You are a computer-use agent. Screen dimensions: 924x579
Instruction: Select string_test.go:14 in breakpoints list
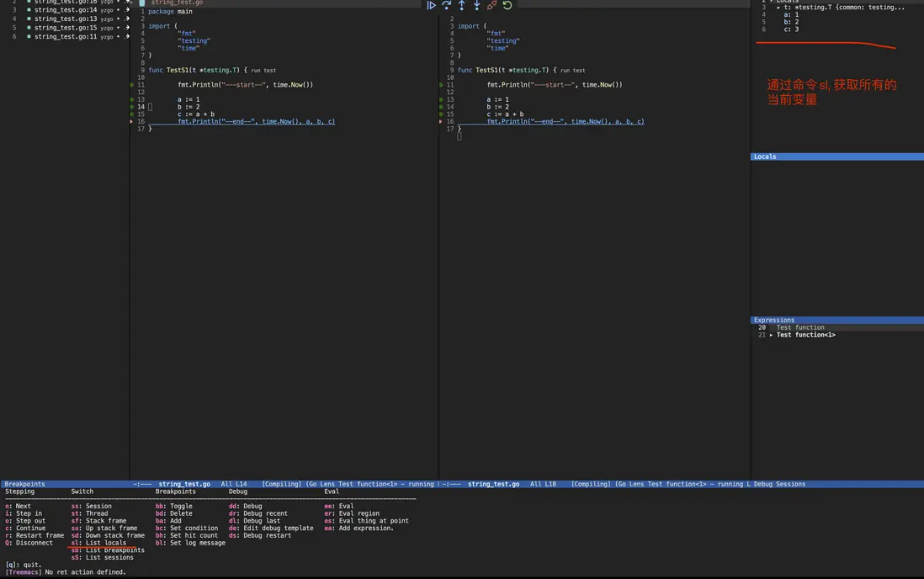tap(66, 10)
